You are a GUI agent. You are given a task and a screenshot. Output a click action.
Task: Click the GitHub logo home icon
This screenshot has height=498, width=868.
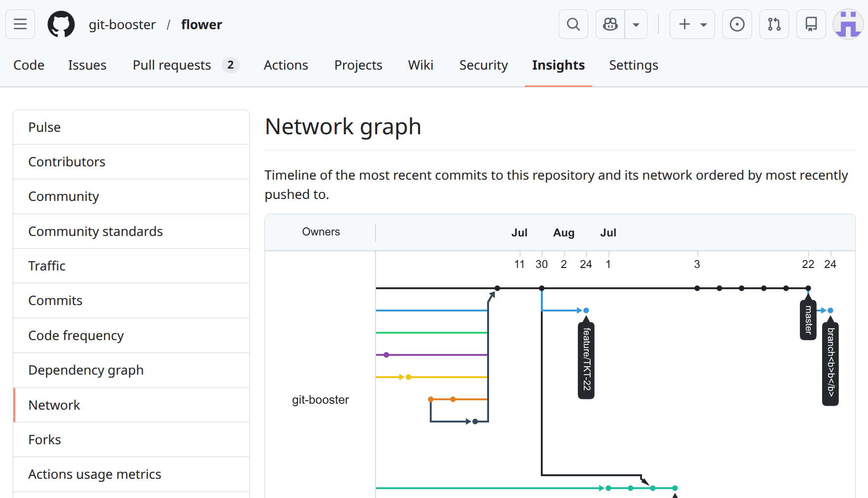pos(61,24)
